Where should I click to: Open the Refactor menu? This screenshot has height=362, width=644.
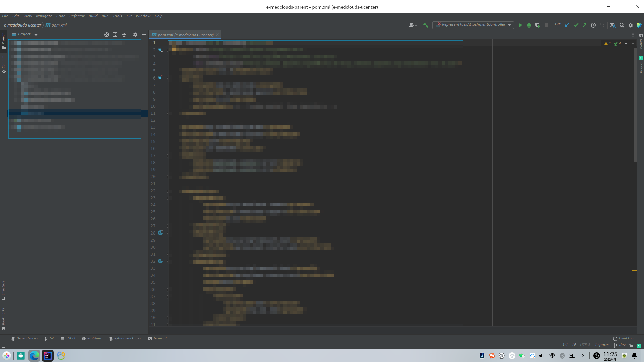[77, 16]
